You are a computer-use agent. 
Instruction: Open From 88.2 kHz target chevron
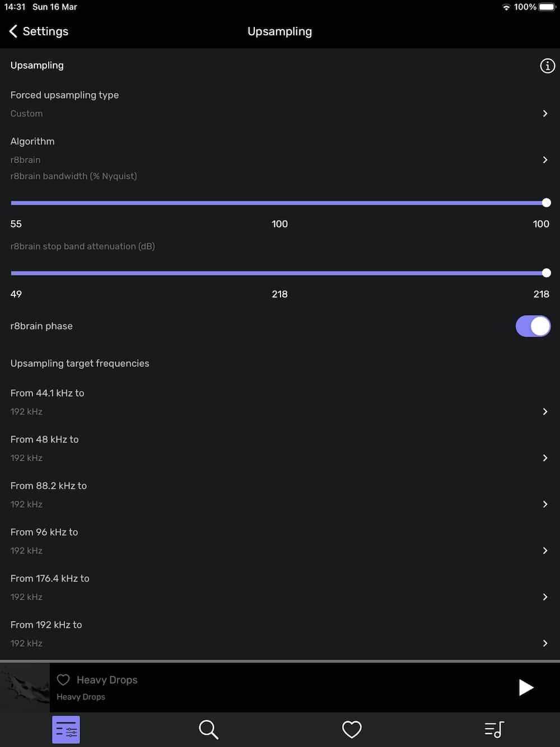click(x=545, y=504)
